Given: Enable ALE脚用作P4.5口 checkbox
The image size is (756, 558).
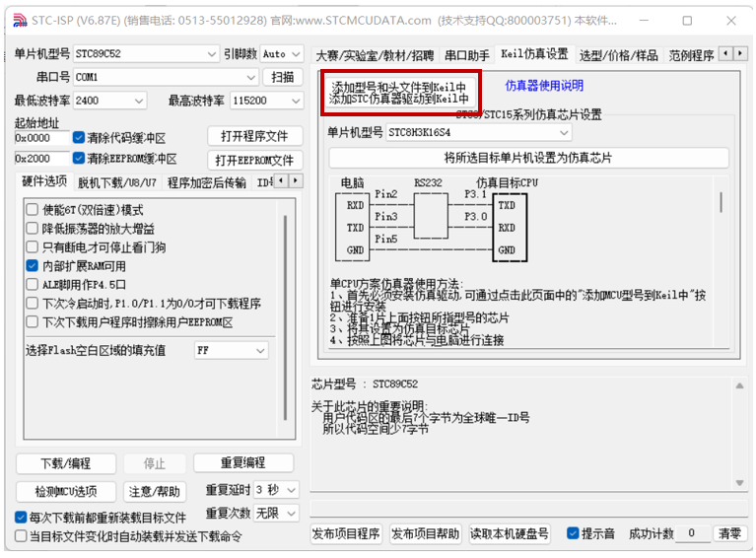Looking at the screenshot, I should pyautogui.click(x=32, y=285).
